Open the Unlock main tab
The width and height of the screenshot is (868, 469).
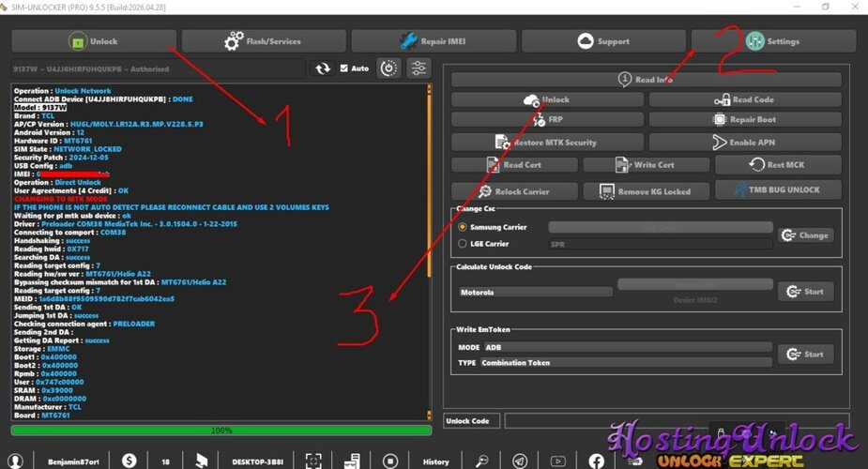pyautogui.click(x=94, y=41)
